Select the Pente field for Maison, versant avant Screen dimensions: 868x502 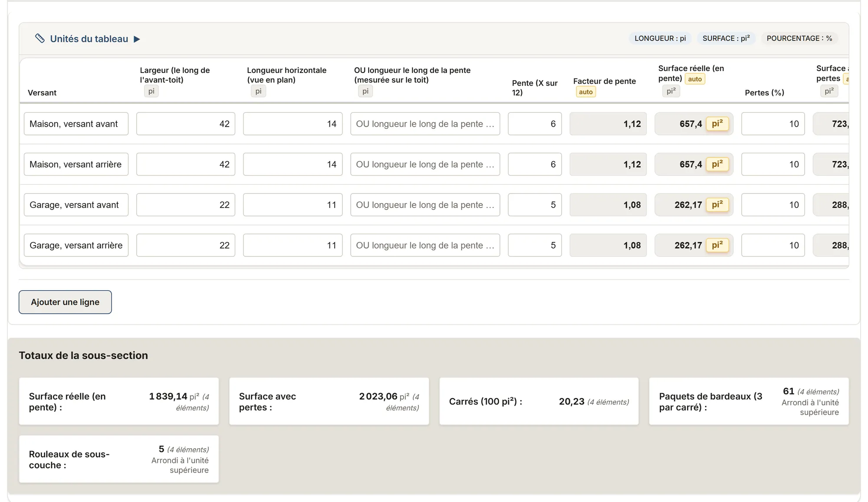pos(535,124)
